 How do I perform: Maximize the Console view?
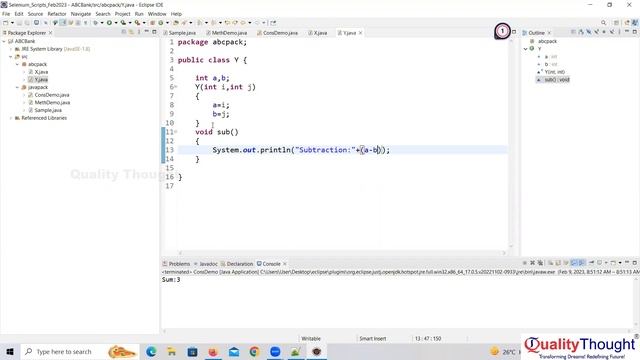[635, 263]
